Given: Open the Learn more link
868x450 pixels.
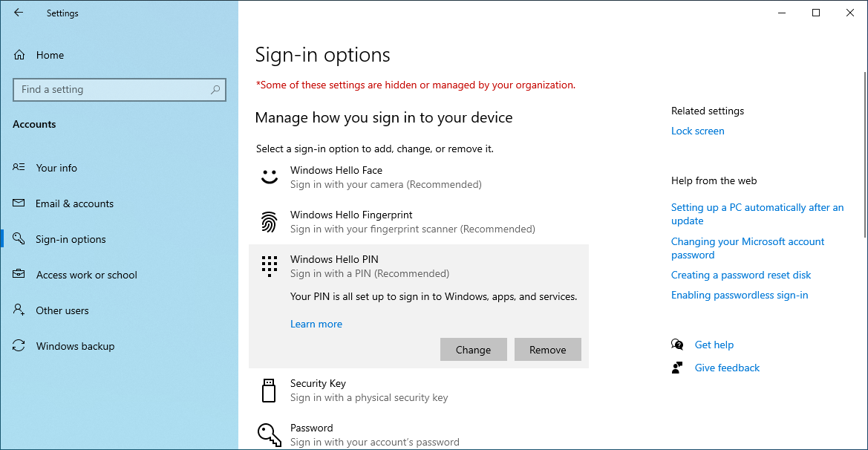Looking at the screenshot, I should point(316,324).
